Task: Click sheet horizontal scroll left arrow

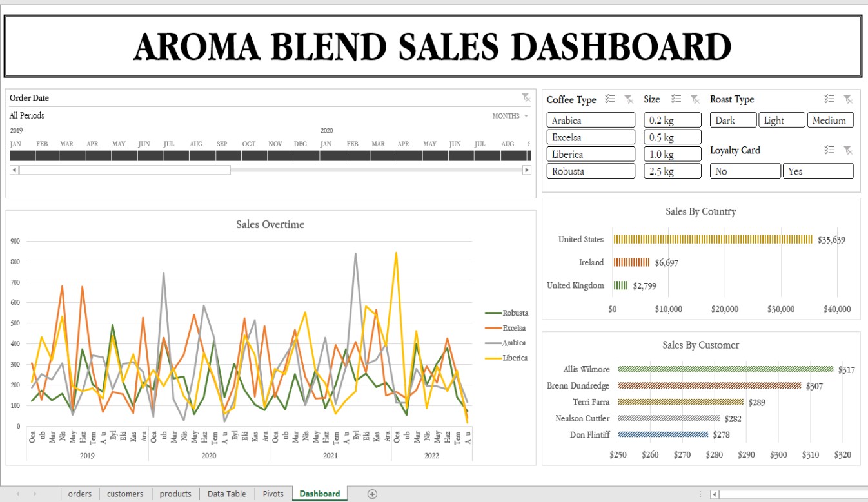Action: click(x=714, y=494)
